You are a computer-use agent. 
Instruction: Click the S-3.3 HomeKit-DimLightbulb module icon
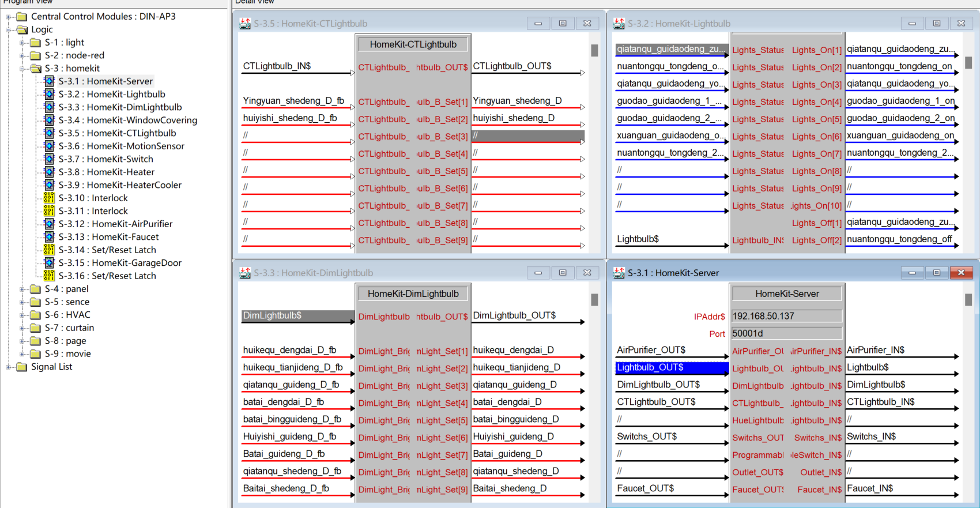click(x=50, y=107)
